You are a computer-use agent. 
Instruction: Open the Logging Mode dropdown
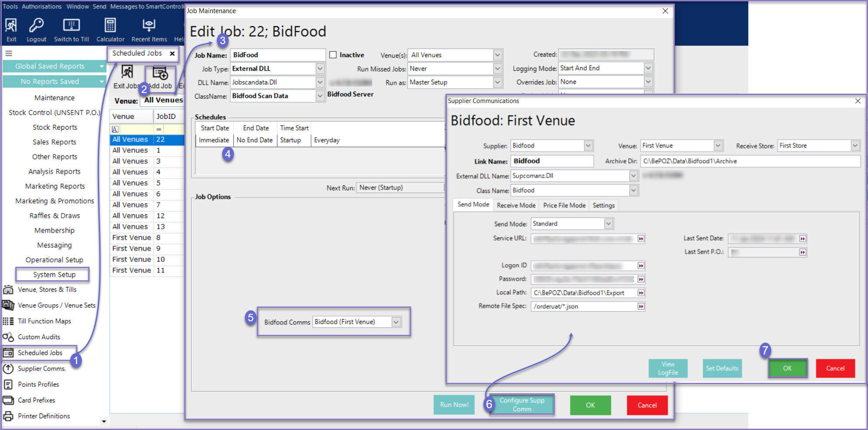tap(648, 68)
